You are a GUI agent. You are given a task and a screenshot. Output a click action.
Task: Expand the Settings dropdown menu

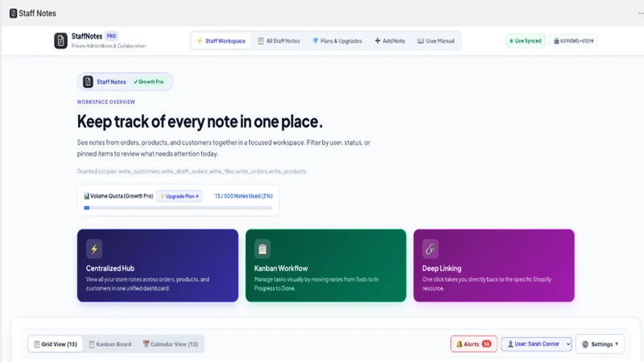coord(600,344)
